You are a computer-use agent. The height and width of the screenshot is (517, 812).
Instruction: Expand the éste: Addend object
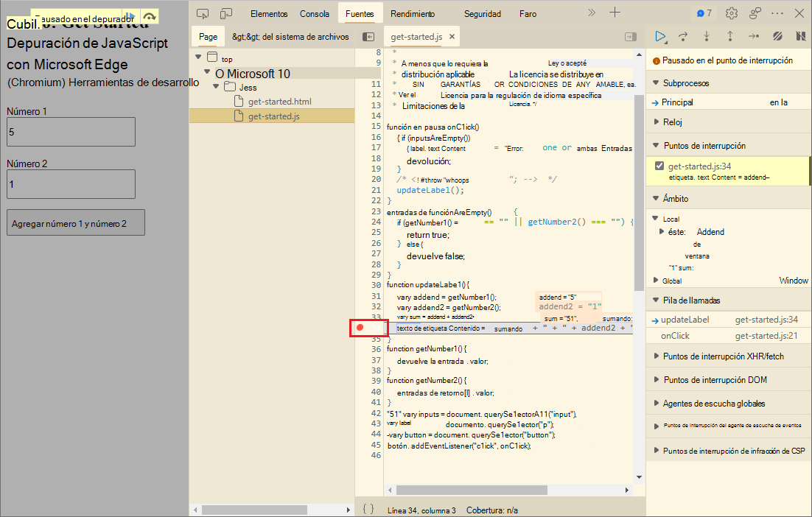[x=661, y=232]
